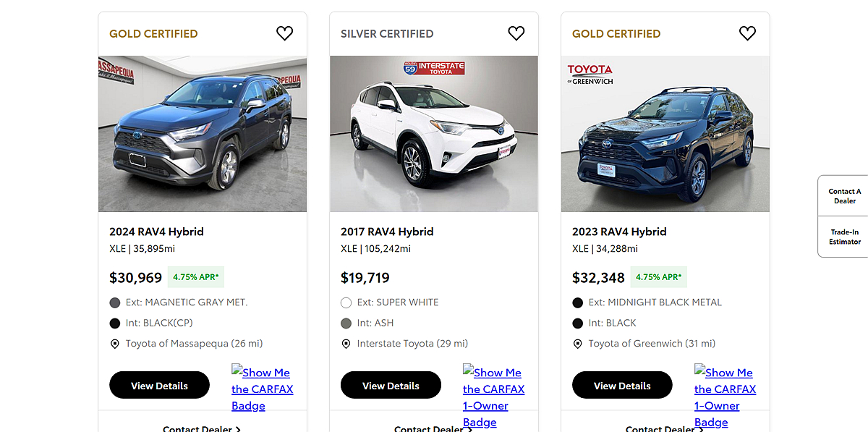View Details for the 2024 RAV4 Hybrid
Viewport: 868px width, 432px height.
(159, 386)
